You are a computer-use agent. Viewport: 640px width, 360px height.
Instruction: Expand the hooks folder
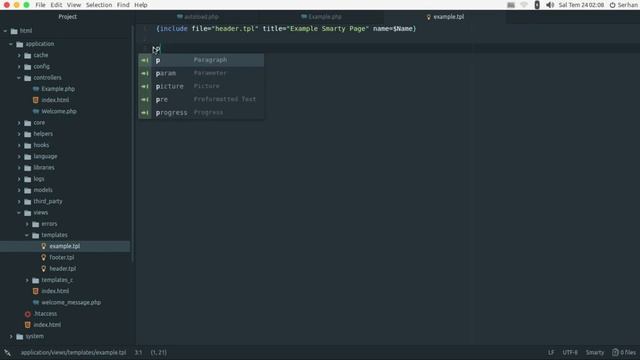tap(19, 145)
